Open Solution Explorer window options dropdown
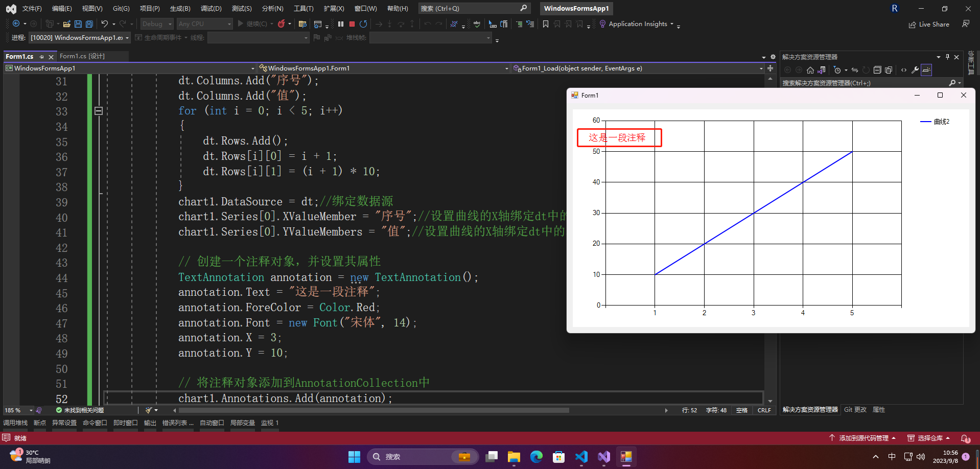Viewport: 980px width, 469px height. pos(939,57)
